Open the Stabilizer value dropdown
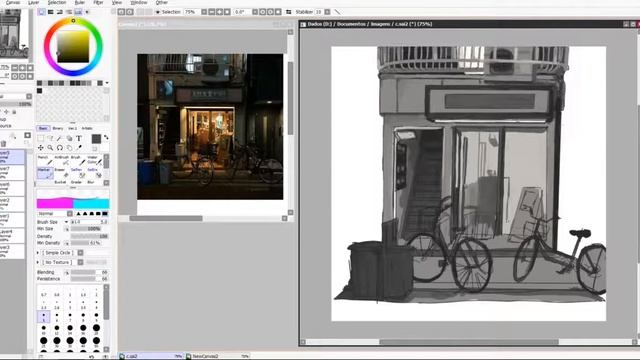 327,12
